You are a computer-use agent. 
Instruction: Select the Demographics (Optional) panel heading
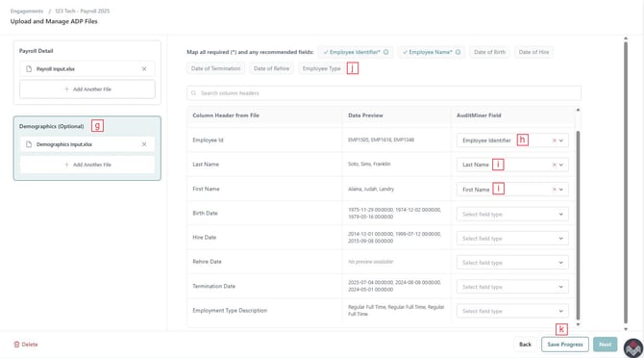[51, 126]
